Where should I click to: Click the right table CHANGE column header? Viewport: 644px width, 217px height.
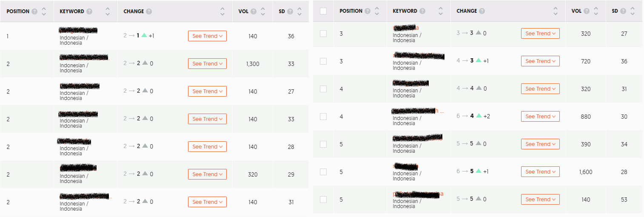(x=467, y=11)
